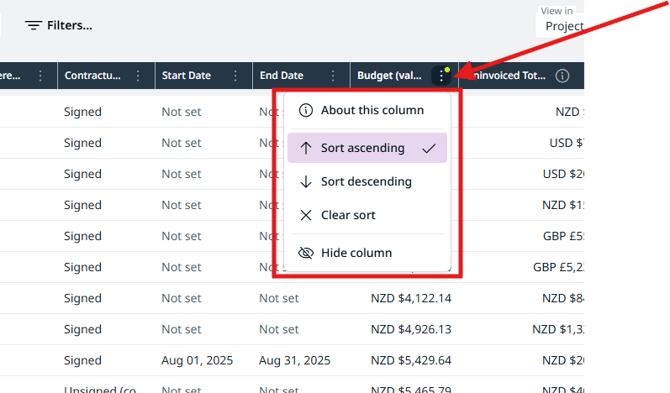Choose Sort descending option
This screenshot has width=670, height=393.
(x=367, y=182)
